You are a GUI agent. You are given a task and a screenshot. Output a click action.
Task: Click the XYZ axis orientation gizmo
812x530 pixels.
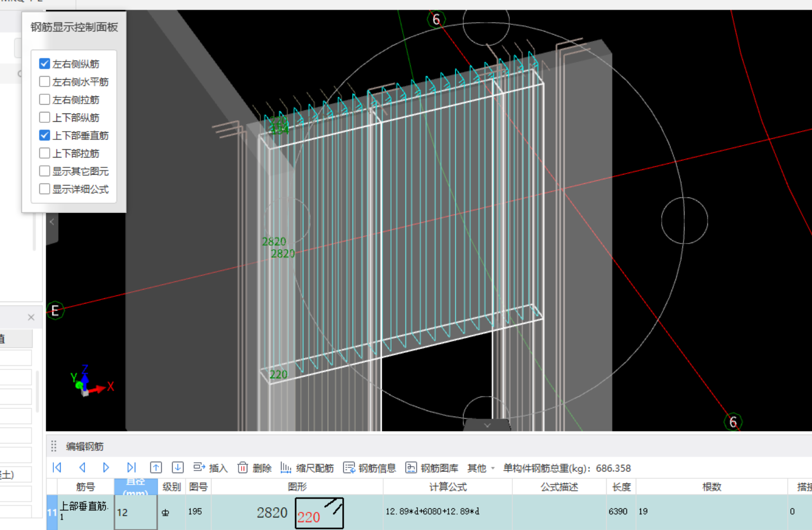pos(91,382)
